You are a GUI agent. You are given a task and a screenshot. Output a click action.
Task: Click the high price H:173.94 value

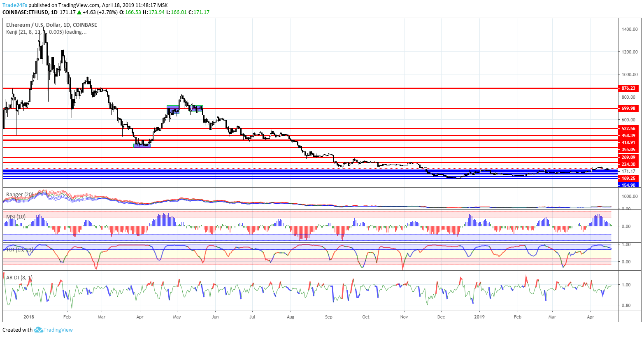tap(154, 12)
